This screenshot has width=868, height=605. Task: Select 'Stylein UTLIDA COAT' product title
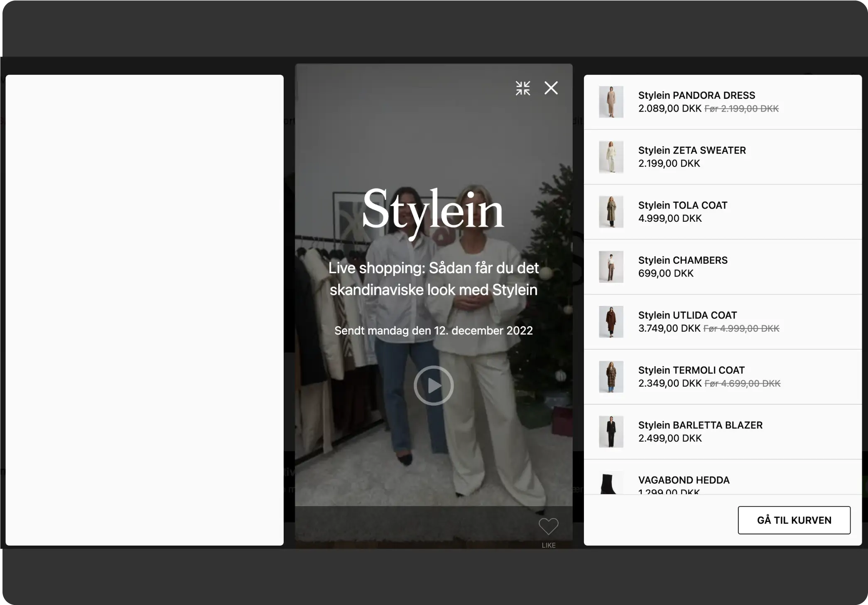[x=687, y=315]
